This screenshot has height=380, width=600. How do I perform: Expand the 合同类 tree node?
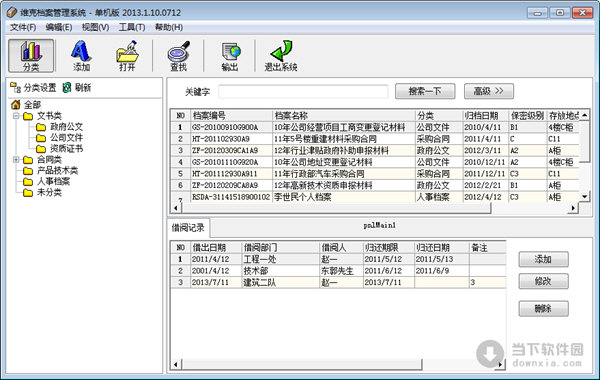pyautogui.click(x=16, y=159)
